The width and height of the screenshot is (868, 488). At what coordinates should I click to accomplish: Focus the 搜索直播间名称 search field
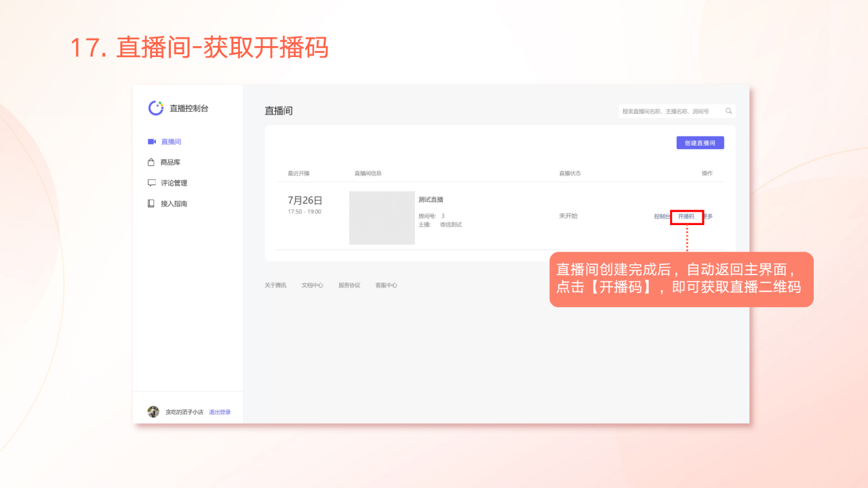(677, 111)
